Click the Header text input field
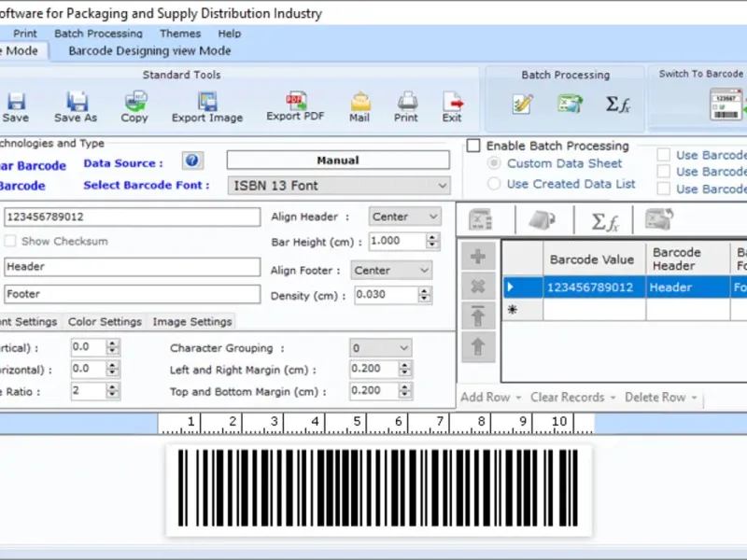The height and width of the screenshot is (560, 747). [132, 267]
